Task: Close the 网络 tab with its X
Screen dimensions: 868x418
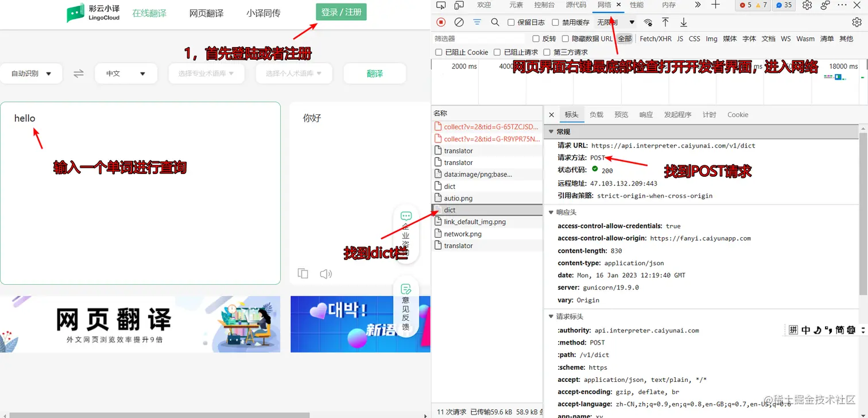Action: point(619,5)
